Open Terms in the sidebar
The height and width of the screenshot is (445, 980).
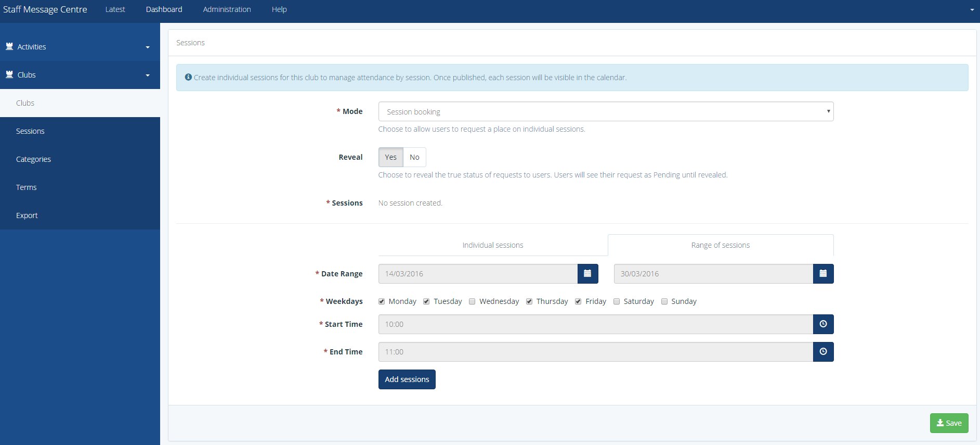click(x=80, y=187)
